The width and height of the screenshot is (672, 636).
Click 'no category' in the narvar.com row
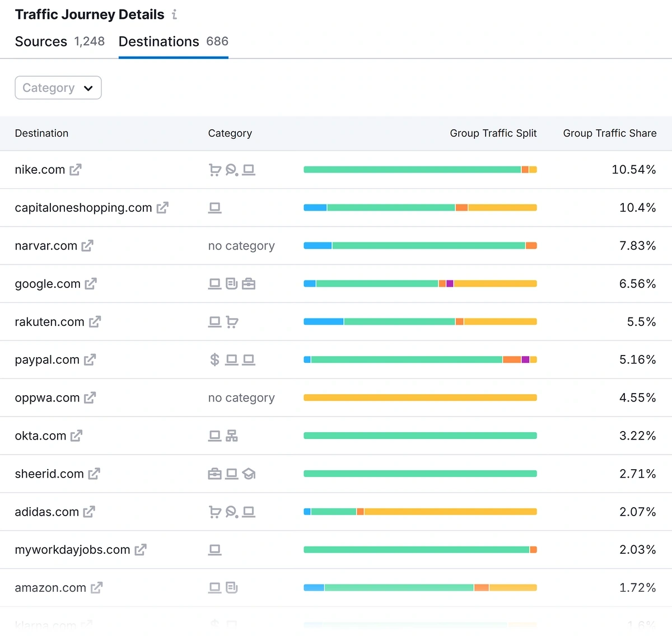[241, 246]
